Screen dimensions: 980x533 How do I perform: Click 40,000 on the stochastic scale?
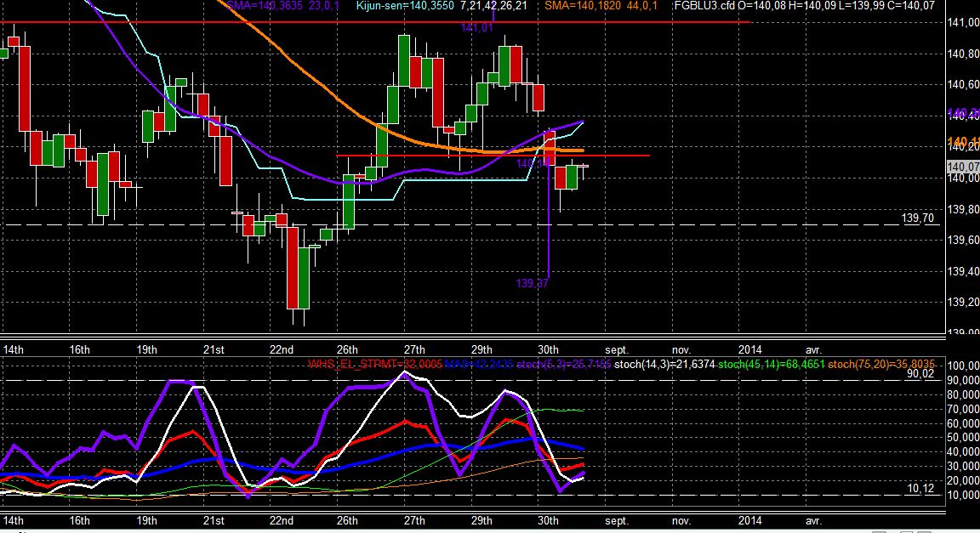[963, 451]
